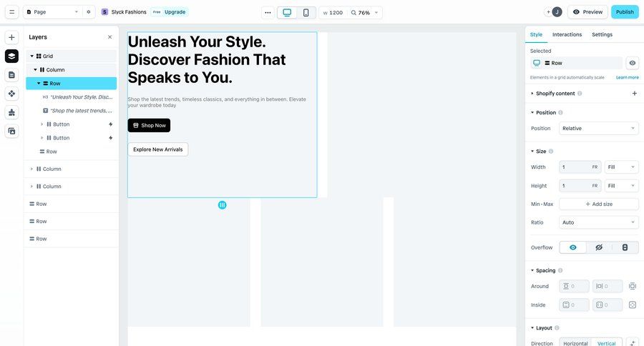
Task: Open the Position Relative dropdown
Action: click(599, 129)
